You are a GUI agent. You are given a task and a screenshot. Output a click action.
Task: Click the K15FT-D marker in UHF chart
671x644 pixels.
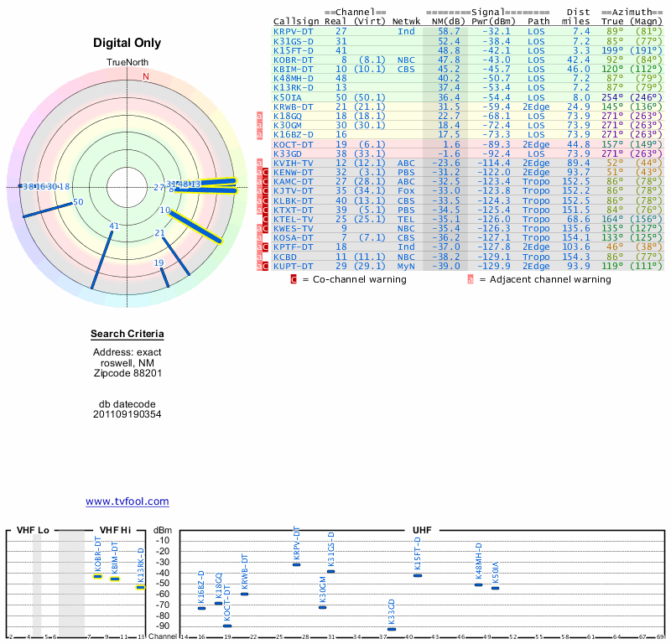[x=418, y=575]
